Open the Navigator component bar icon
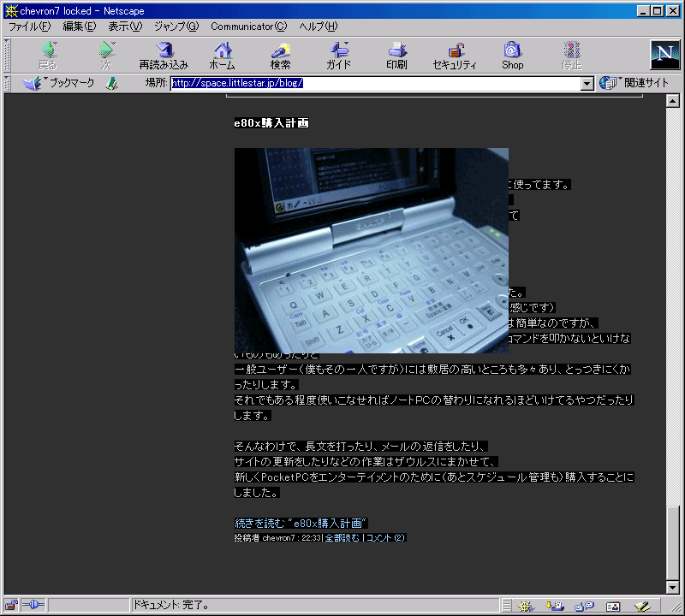685x616 pixels. (x=526, y=606)
